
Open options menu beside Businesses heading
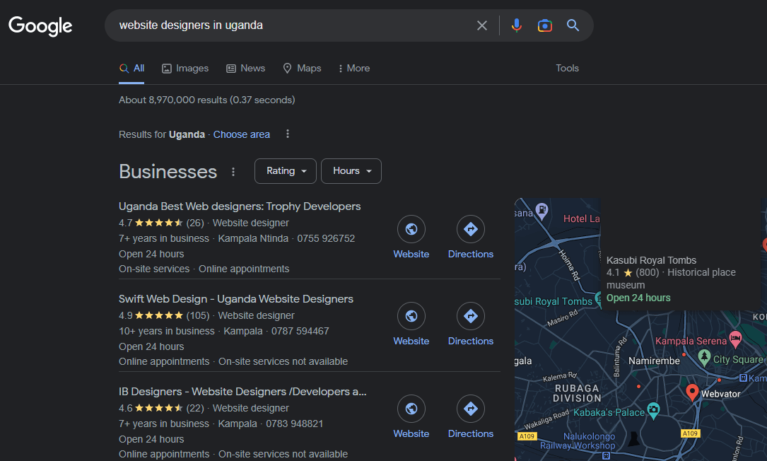[233, 172]
